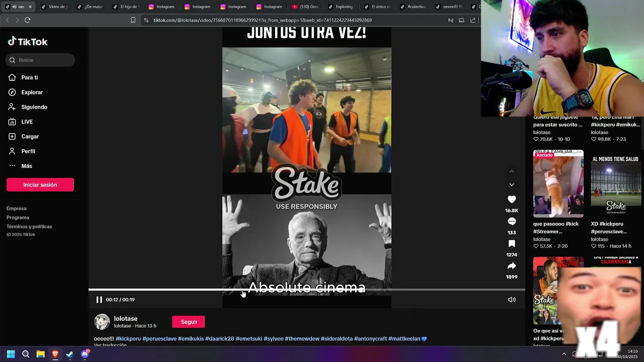Save video with bookmark icon
Viewport: 644px width, 362px height.
coord(512,244)
